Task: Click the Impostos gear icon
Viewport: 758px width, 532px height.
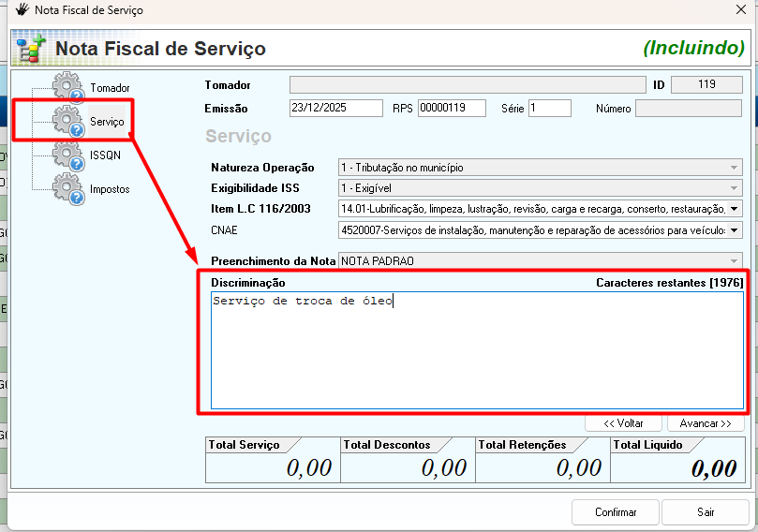Action: (68, 187)
